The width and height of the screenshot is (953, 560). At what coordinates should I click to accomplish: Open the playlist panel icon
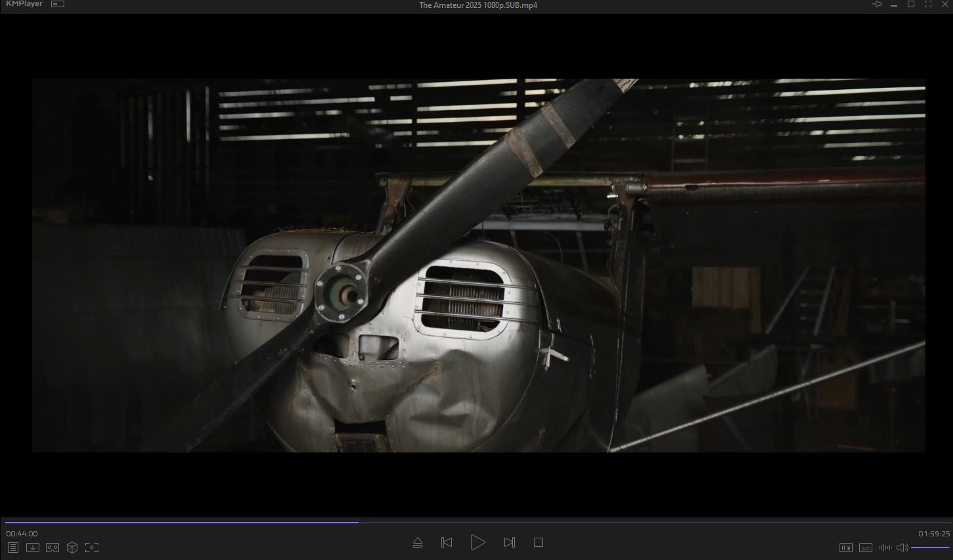coord(12,548)
